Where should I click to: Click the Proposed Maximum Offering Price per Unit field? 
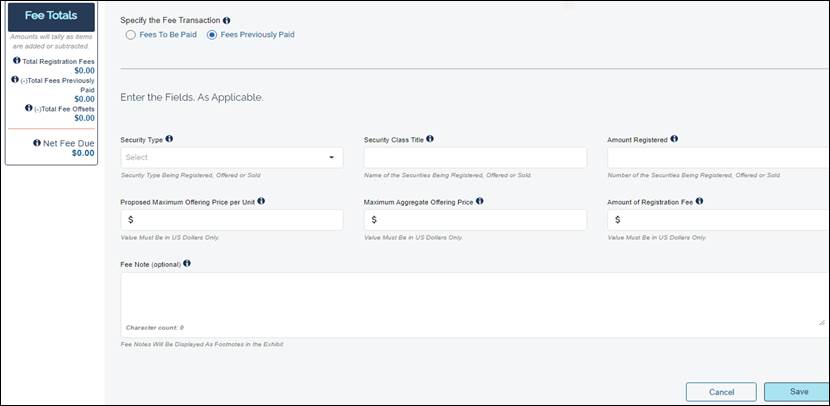231,220
